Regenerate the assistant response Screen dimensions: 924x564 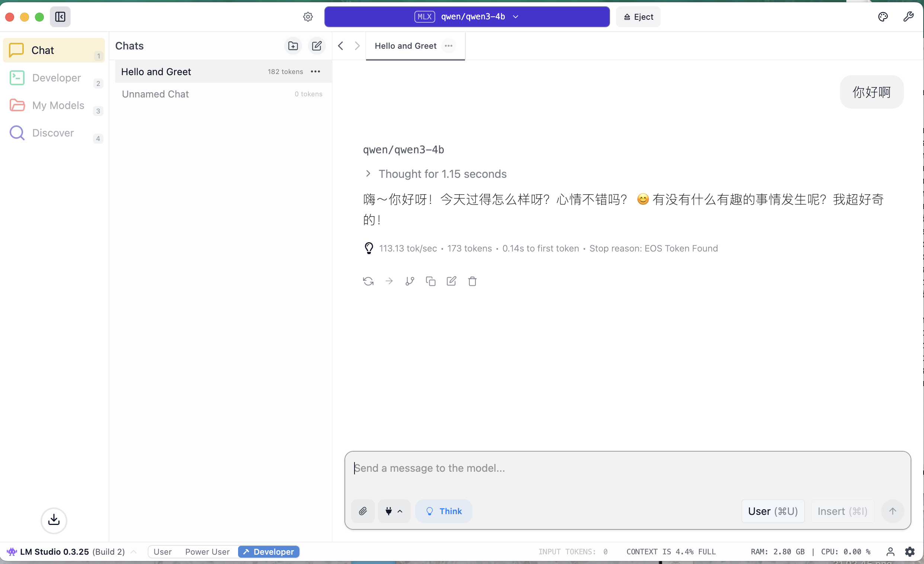coord(368,281)
